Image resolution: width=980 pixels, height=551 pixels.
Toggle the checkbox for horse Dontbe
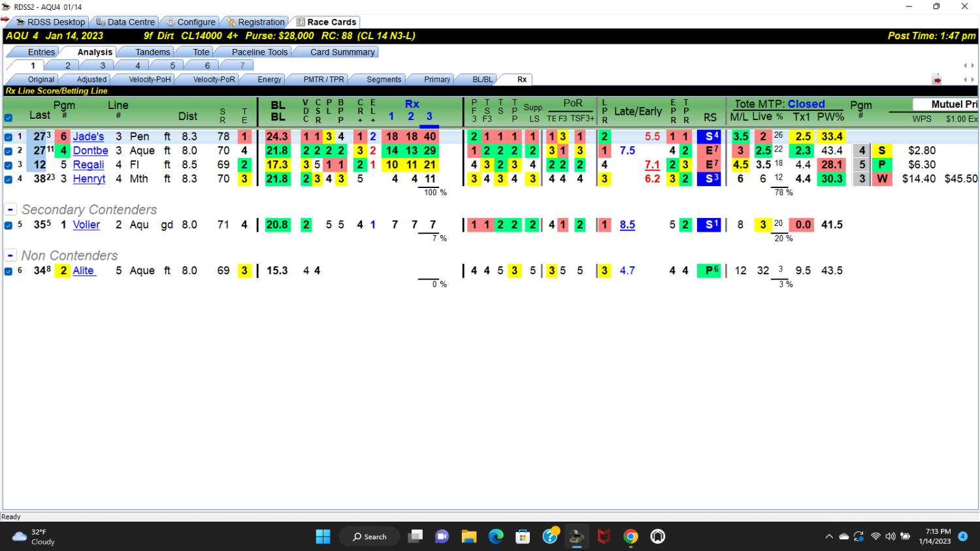[x=8, y=151]
